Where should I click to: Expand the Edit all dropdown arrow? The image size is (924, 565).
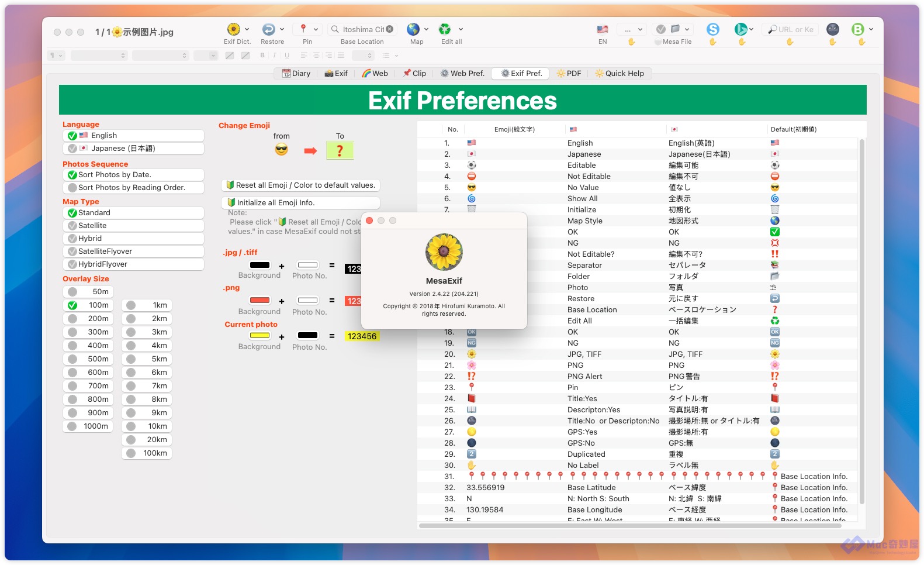(461, 29)
